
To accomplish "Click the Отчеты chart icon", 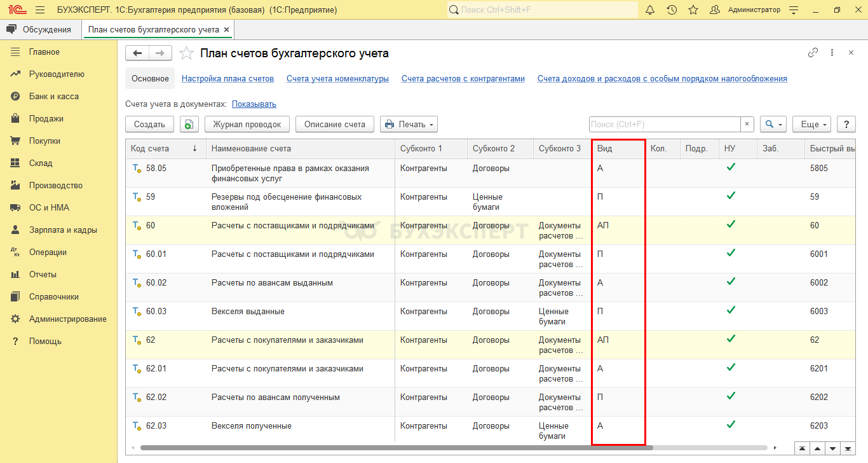I will [x=16, y=274].
